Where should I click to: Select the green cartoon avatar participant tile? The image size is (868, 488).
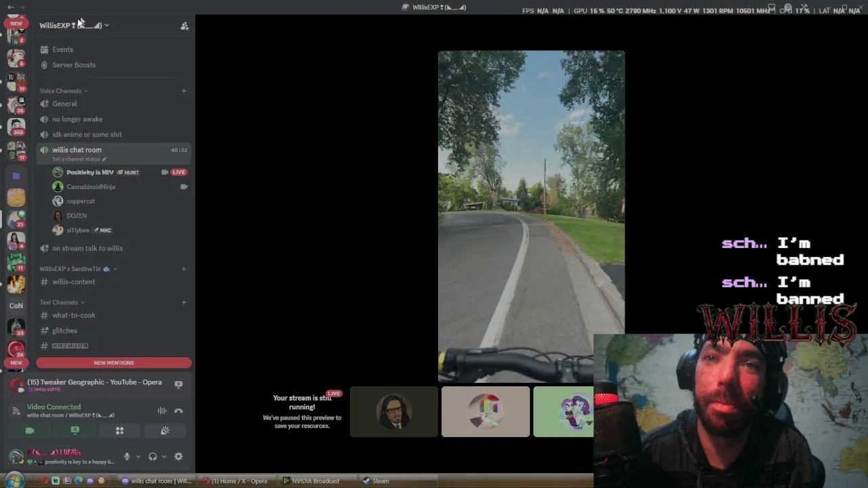[x=564, y=411]
